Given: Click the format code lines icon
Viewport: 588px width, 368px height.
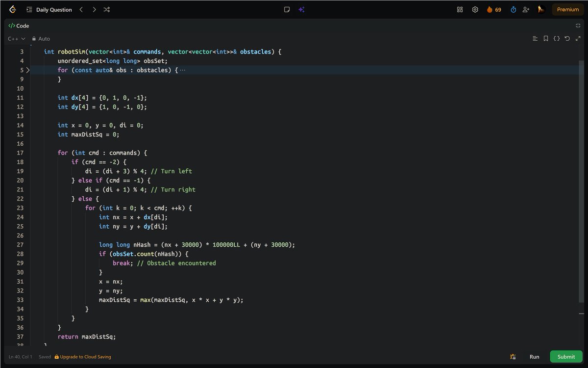Looking at the screenshot, I should [535, 38].
